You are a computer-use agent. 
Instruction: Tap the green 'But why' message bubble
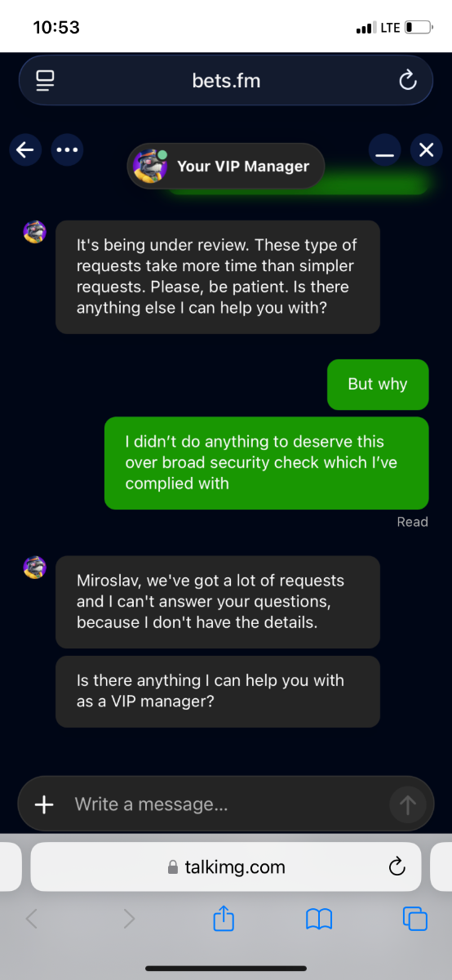pyautogui.click(x=378, y=385)
